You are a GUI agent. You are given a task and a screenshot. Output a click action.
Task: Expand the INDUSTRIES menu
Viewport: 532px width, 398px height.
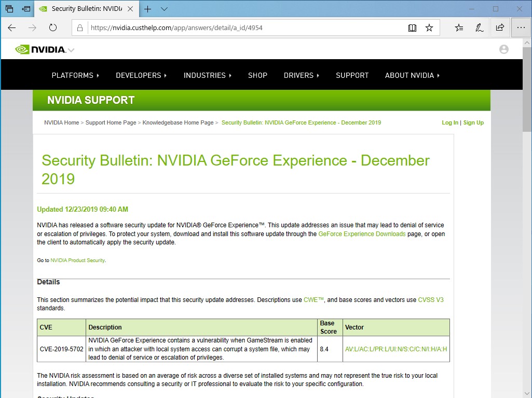point(207,75)
